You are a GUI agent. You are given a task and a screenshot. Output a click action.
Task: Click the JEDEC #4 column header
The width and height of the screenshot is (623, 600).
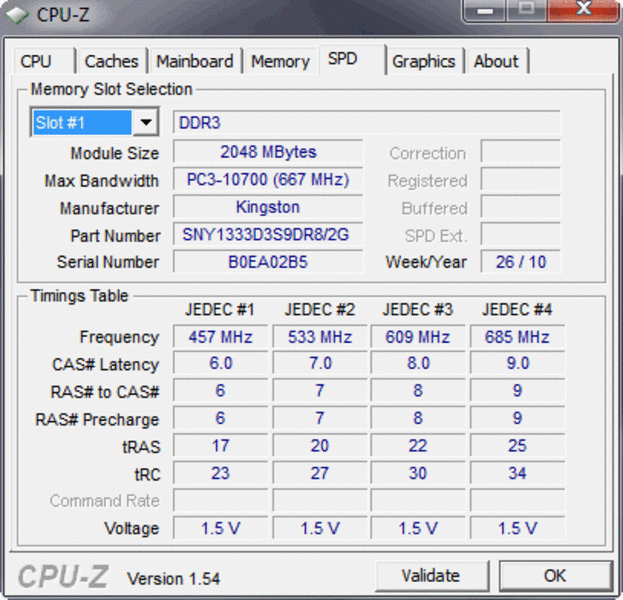pyautogui.click(x=517, y=310)
